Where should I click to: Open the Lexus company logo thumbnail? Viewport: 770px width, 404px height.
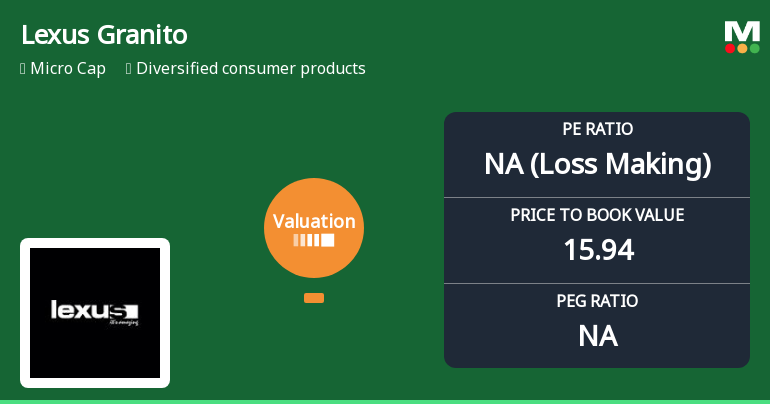pos(95,312)
